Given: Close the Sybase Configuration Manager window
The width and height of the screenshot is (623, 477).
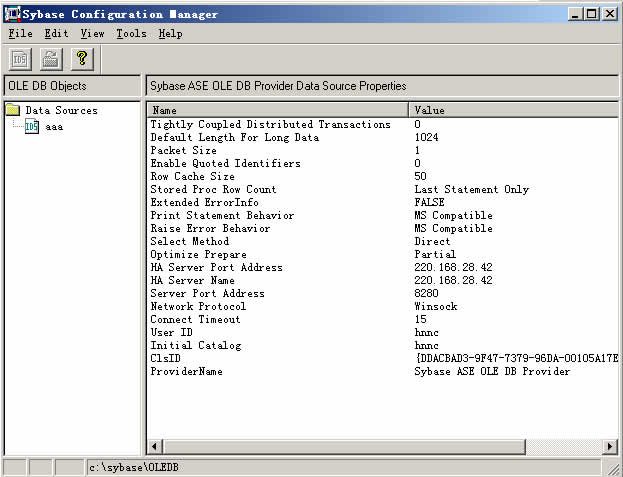Looking at the screenshot, I should pyautogui.click(x=610, y=14).
